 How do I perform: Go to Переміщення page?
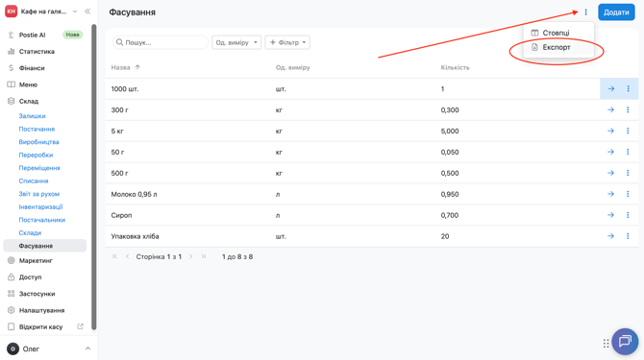39,168
